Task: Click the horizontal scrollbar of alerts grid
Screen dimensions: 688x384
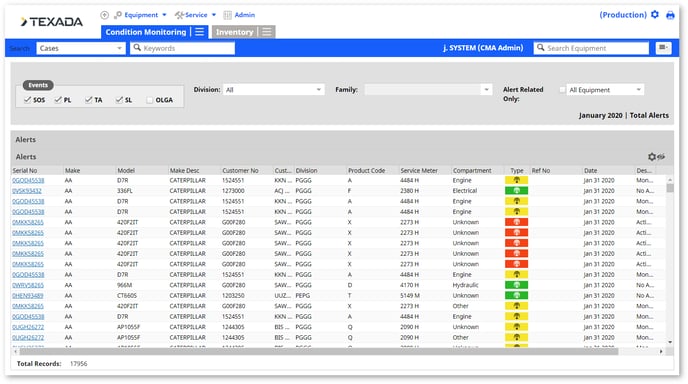Action: pyautogui.click(x=319, y=352)
